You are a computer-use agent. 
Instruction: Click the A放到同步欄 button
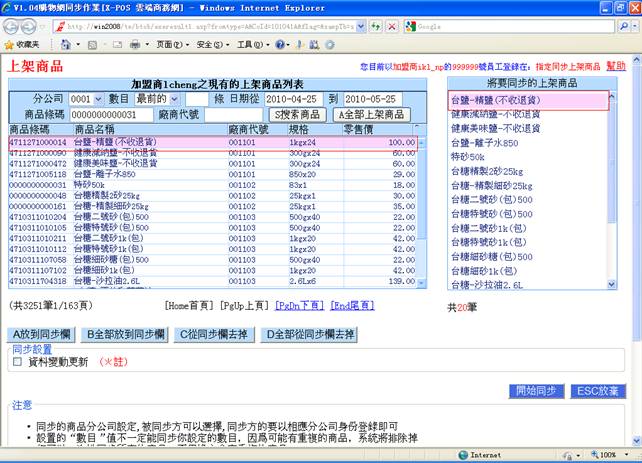coord(43,334)
